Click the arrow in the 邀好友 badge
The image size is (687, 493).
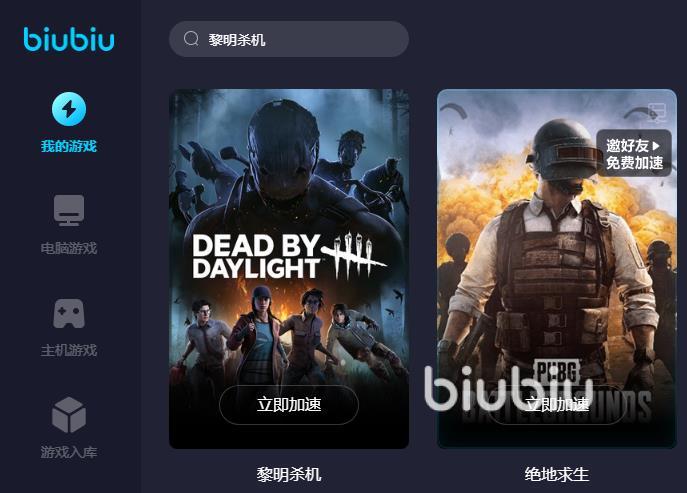[656, 145]
